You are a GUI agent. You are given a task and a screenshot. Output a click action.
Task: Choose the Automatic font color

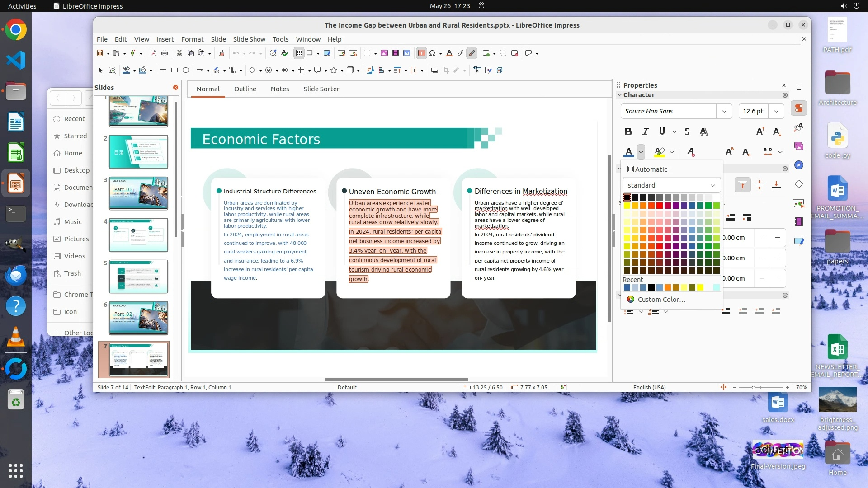[x=647, y=169]
